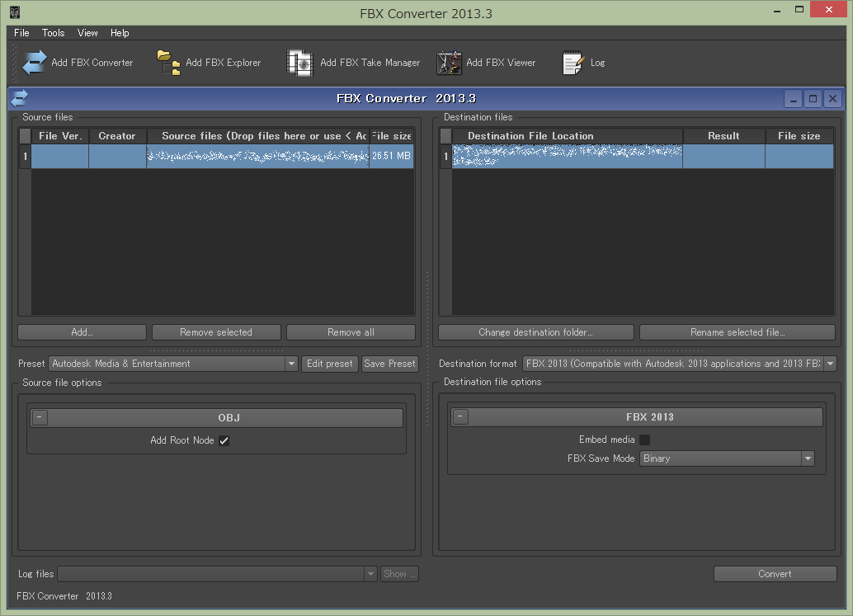The image size is (853, 616).
Task: Open the View menu
Action: (x=87, y=33)
